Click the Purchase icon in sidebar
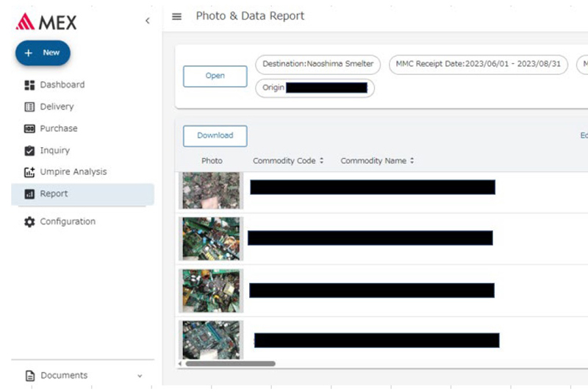Image resolution: width=588 pixels, height=392 pixels. (x=30, y=129)
